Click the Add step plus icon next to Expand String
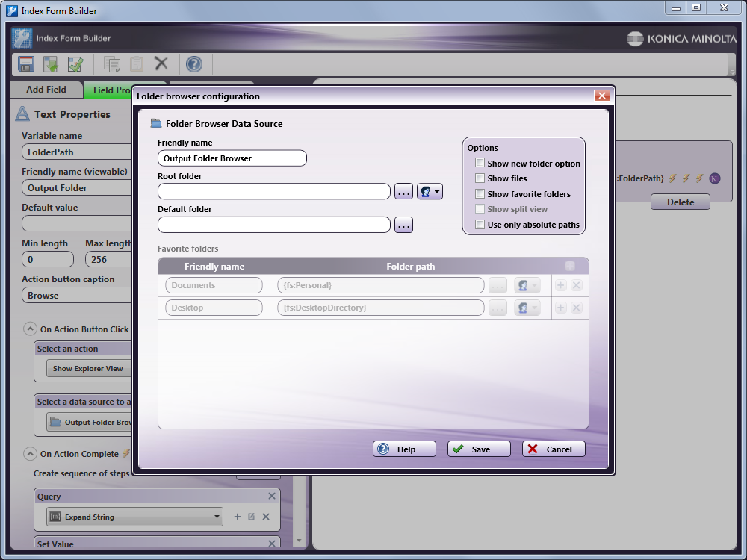 pos(238,517)
